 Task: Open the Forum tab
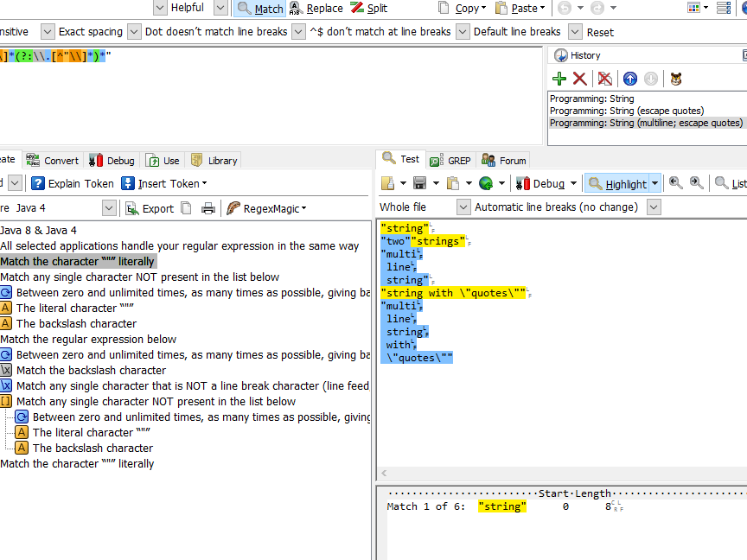coord(503,161)
